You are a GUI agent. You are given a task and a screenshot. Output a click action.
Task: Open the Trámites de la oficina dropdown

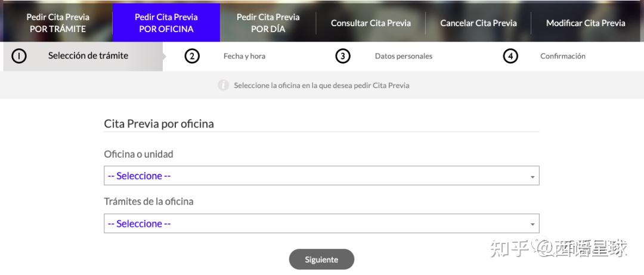click(x=321, y=223)
